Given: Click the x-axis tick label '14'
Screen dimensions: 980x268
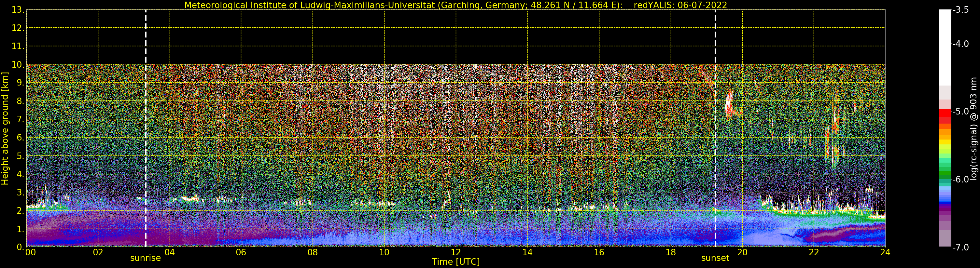Looking at the screenshot, I should (527, 252).
